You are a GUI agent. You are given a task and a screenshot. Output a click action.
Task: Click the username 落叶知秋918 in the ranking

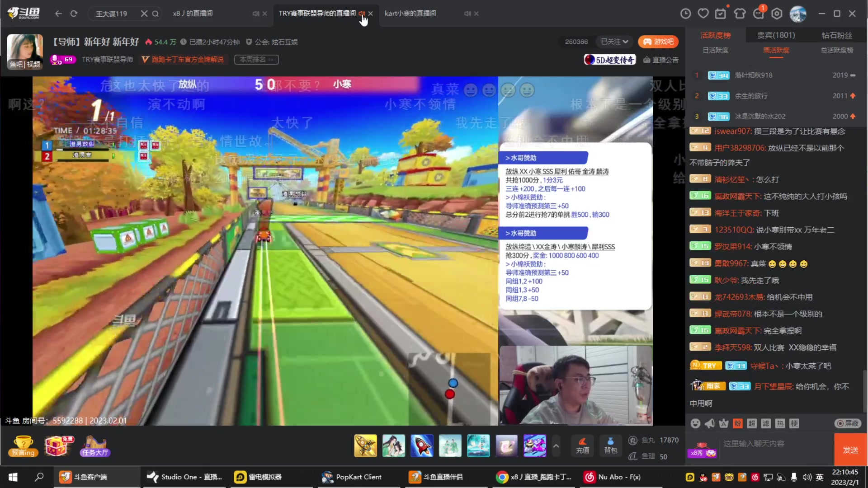(x=754, y=75)
